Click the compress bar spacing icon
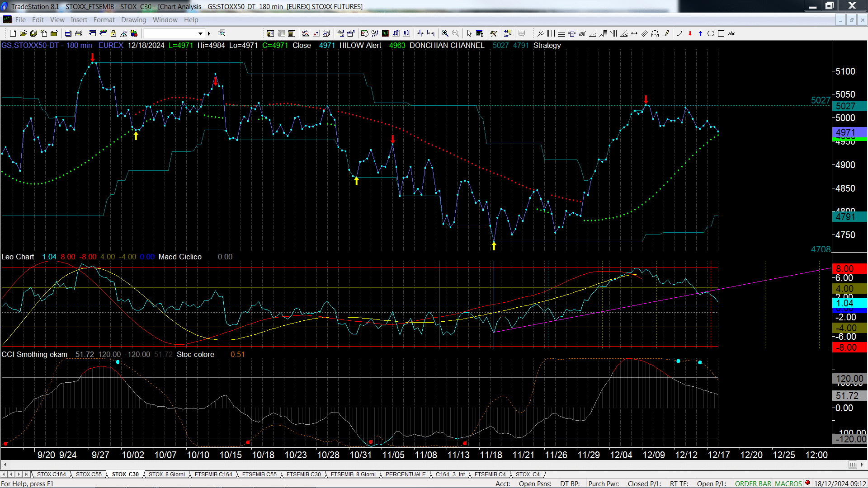Screen dimensions: 868x488 [420, 33]
